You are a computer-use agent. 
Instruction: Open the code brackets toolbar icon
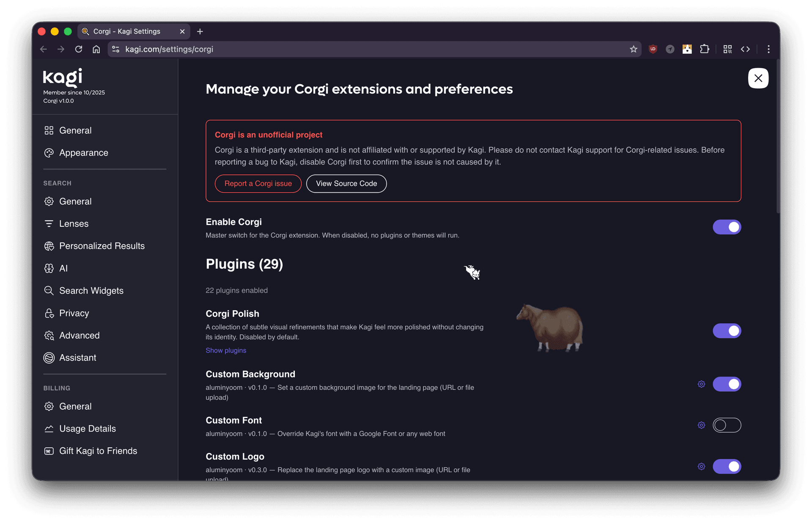[745, 49]
